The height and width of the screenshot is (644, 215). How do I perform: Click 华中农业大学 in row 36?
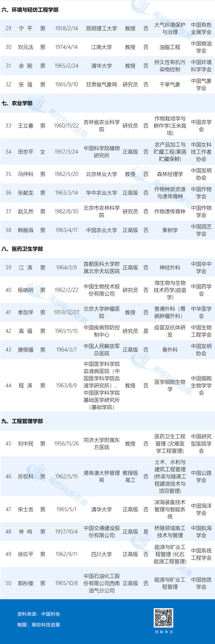[102, 193]
